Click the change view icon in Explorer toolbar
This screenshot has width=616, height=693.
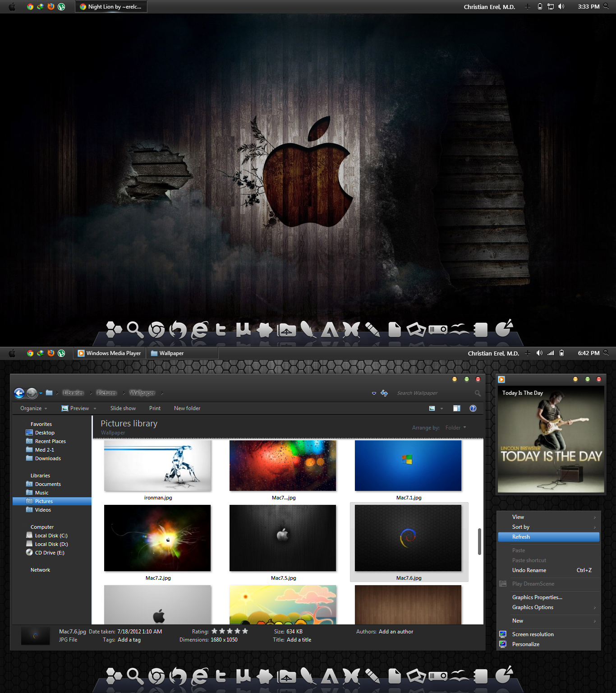point(432,408)
